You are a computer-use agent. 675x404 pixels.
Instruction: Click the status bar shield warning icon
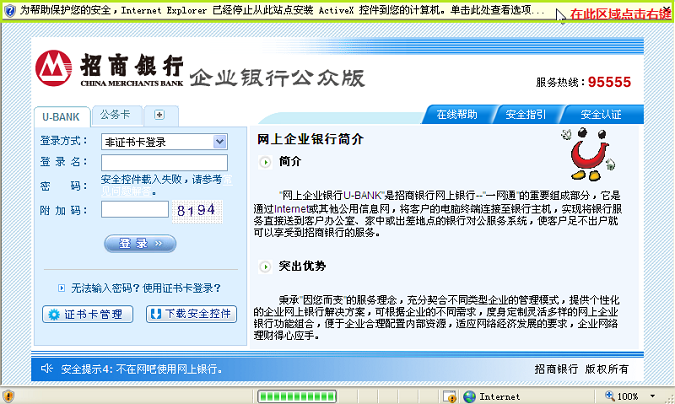[8, 396]
